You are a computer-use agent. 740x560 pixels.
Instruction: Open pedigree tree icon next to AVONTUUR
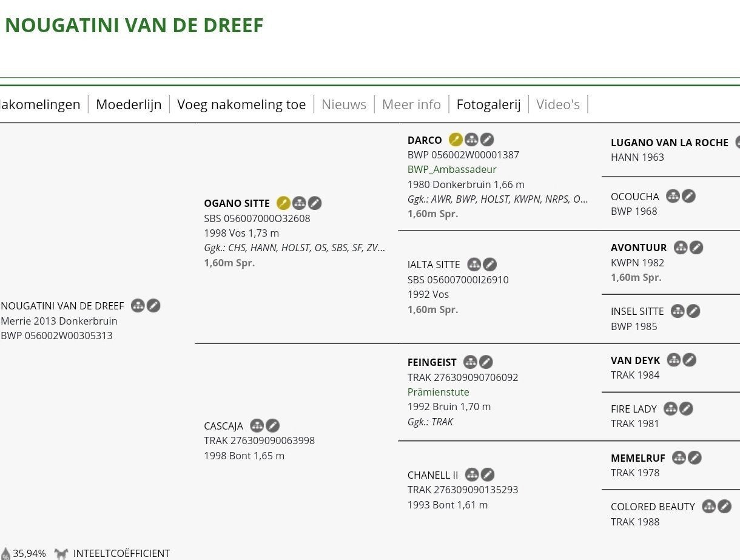(681, 247)
